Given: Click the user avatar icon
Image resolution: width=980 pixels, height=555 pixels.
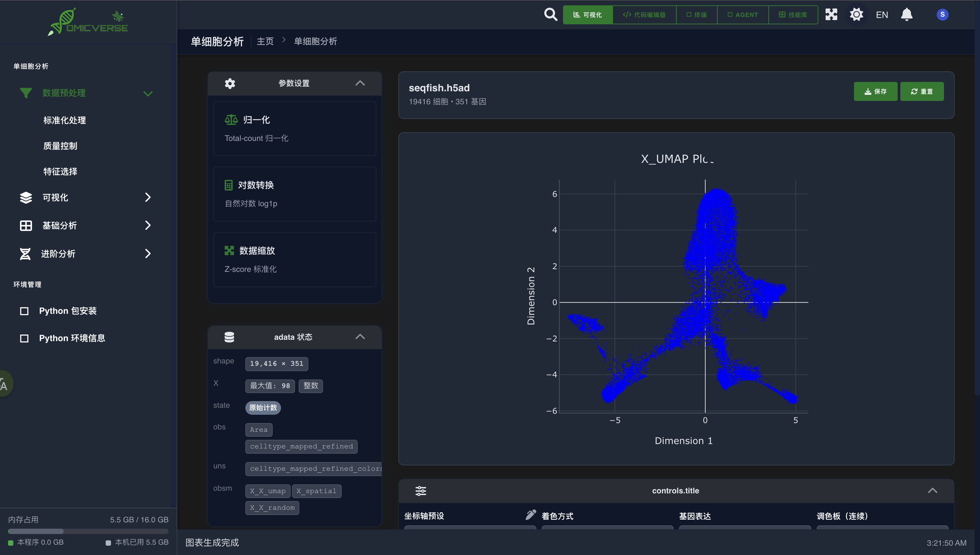Looking at the screenshot, I should 942,14.
